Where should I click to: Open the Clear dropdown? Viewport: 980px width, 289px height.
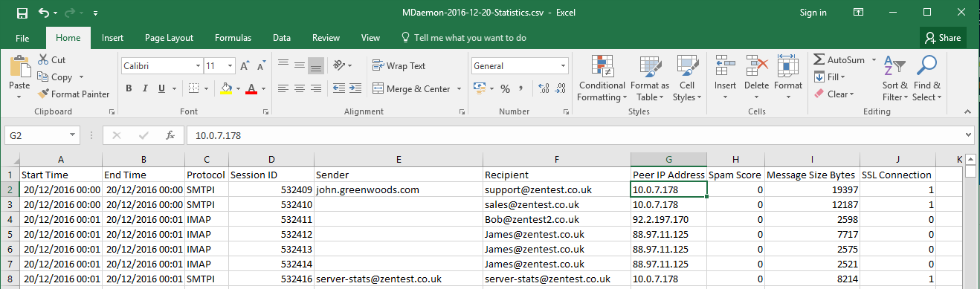pos(835,94)
